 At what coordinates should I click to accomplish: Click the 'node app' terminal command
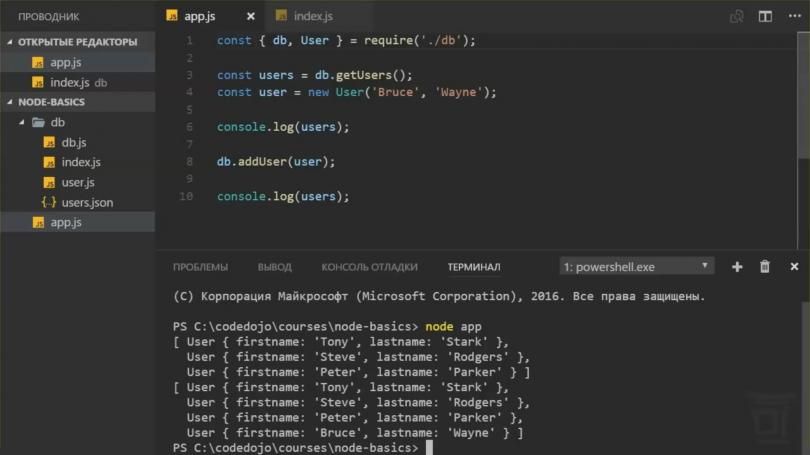coord(453,326)
